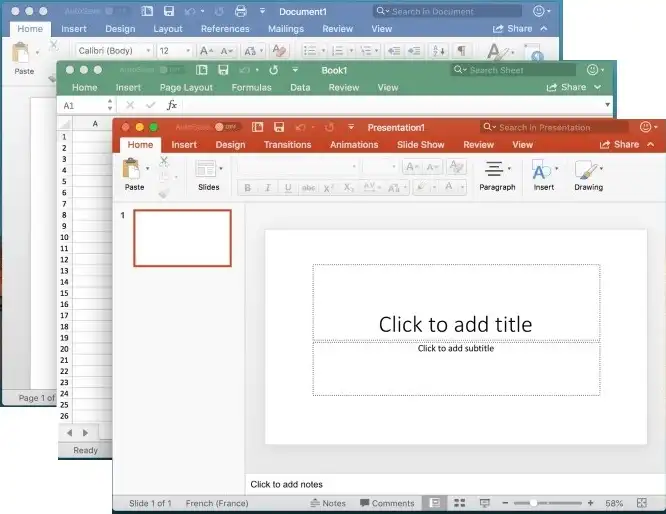
Task: Toggle the Notes pane in status bar
Action: [x=328, y=503]
